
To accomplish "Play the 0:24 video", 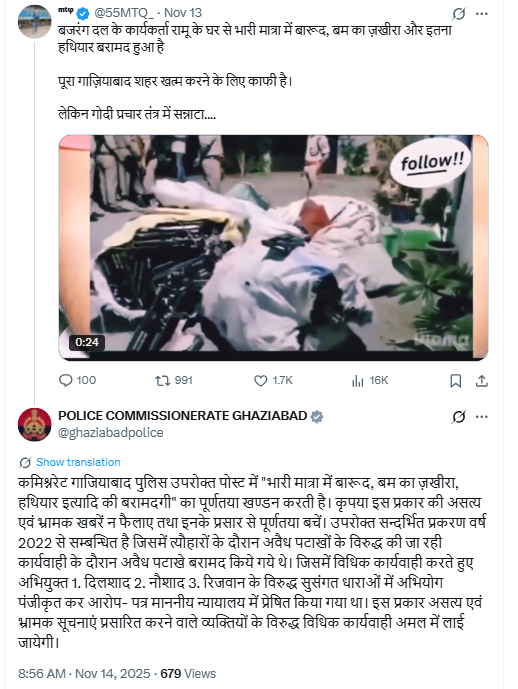I will point(273,247).
